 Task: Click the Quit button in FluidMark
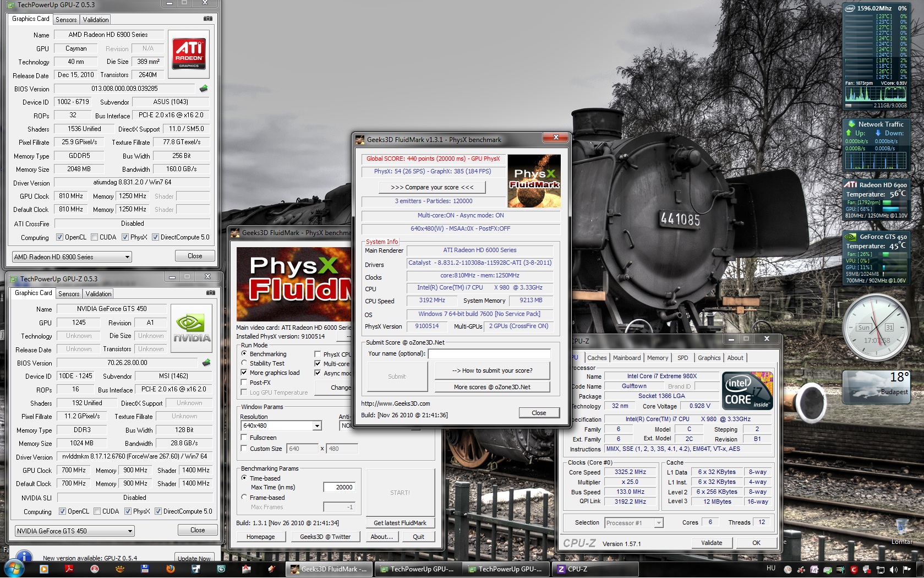418,537
